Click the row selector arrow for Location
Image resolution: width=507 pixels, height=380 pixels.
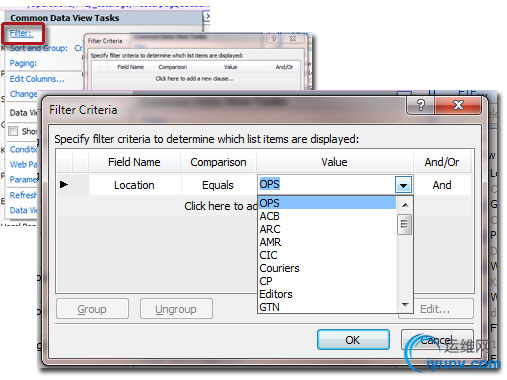click(64, 184)
